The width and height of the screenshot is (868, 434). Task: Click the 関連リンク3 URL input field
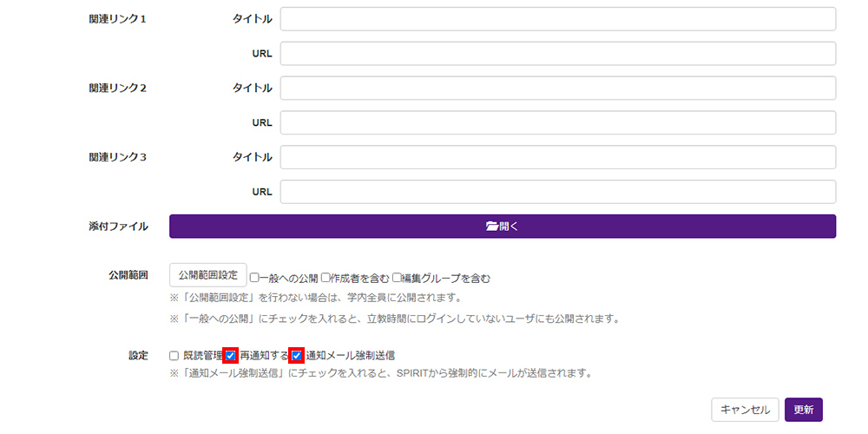click(x=557, y=192)
